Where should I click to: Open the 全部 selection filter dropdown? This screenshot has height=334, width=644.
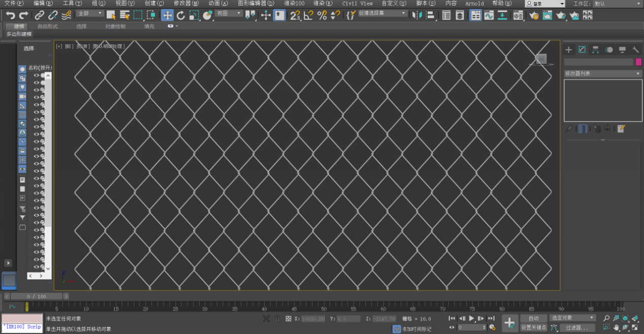pos(90,14)
